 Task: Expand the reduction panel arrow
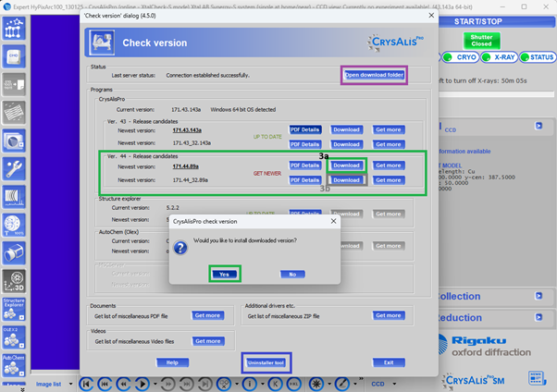[538, 317]
